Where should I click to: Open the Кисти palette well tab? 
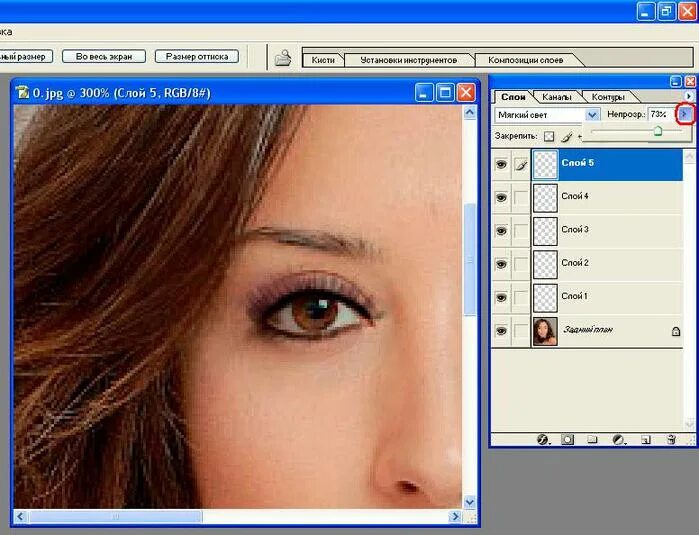(x=323, y=60)
